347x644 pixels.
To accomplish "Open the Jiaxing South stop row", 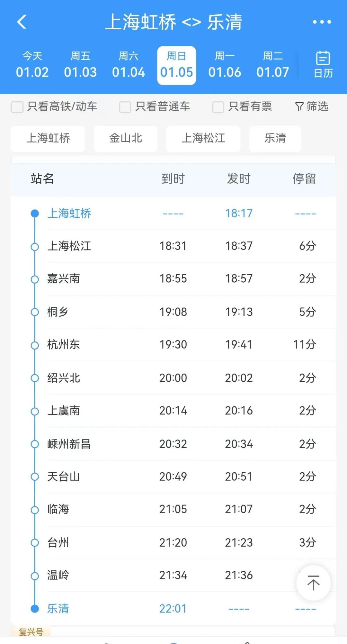I will 173,279.
